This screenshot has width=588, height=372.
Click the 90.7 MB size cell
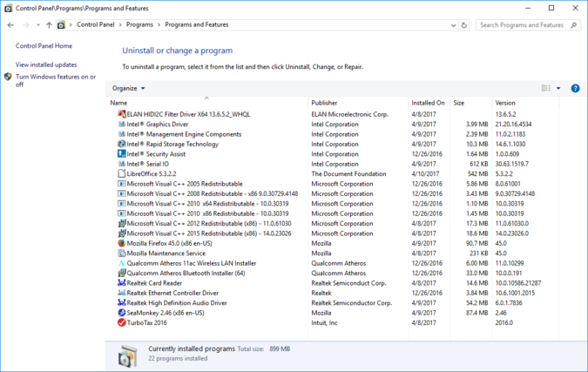click(477, 243)
